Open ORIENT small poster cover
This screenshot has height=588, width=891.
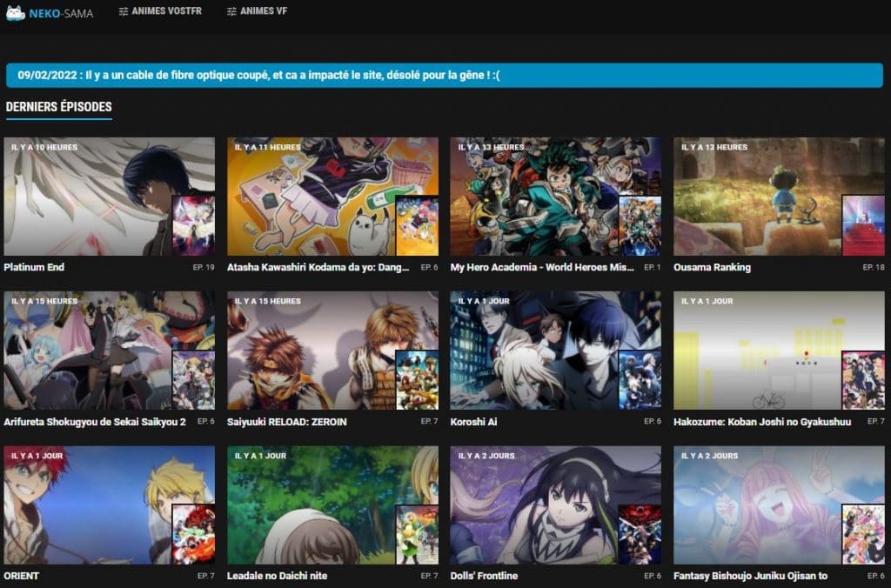[x=193, y=535]
